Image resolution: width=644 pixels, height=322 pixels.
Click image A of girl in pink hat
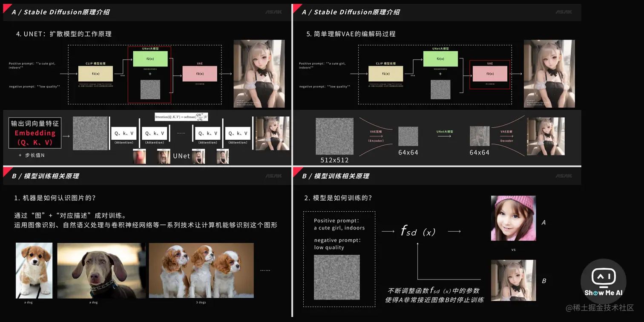(x=513, y=218)
